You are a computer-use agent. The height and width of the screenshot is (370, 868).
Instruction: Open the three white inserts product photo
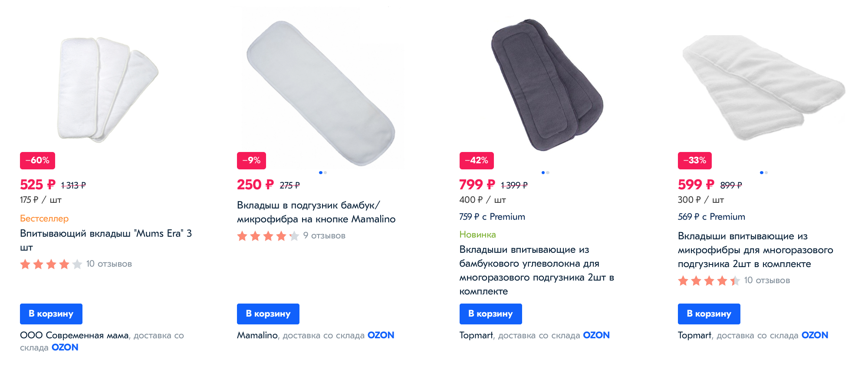tap(108, 89)
